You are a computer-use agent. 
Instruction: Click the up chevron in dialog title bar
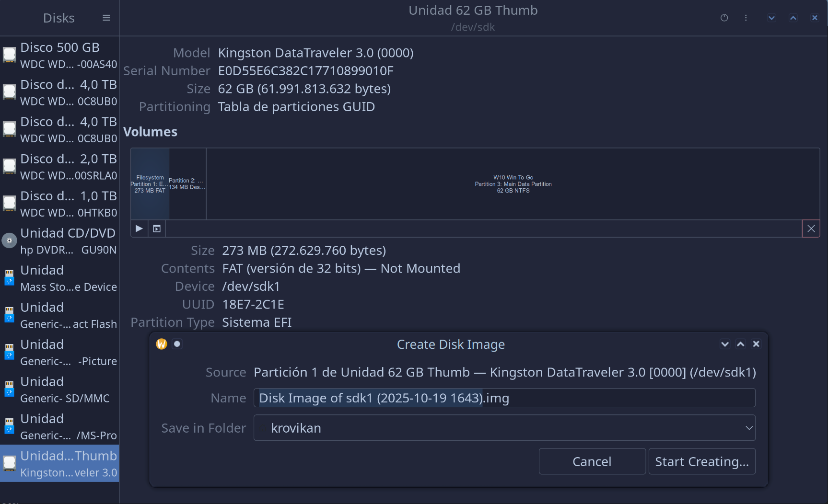(x=741, y=344)
